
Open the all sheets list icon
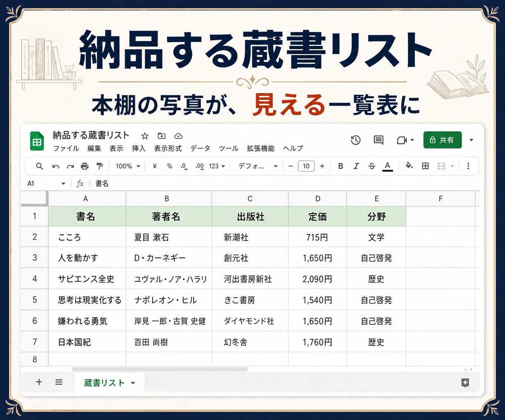pos(59,382)
